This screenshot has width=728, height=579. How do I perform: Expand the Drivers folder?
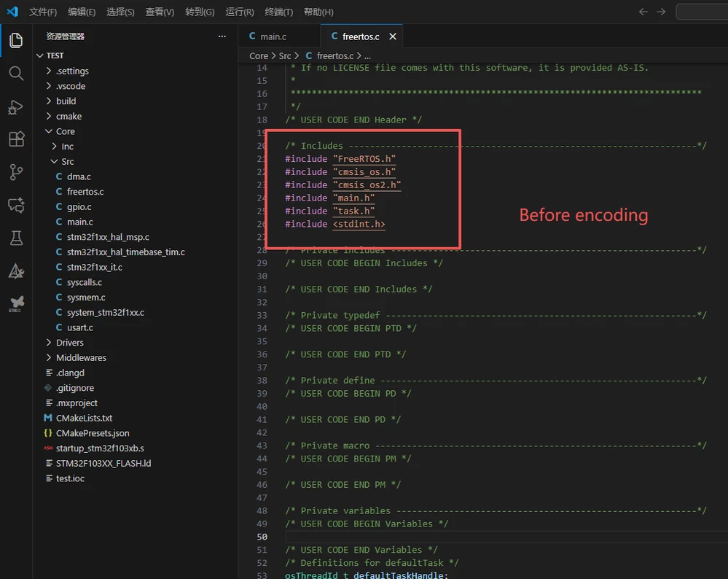coord(69,343)
